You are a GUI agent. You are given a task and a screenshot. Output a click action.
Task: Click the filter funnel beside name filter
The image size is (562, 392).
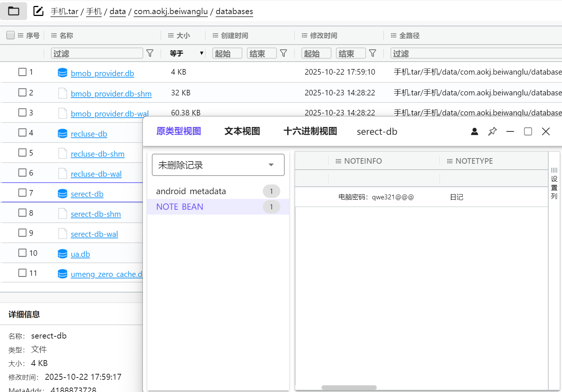(150, 53)
